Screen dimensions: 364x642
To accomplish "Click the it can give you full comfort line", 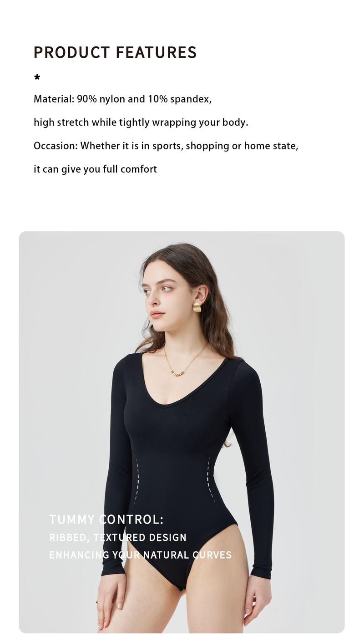I will (x=96, y=169).
